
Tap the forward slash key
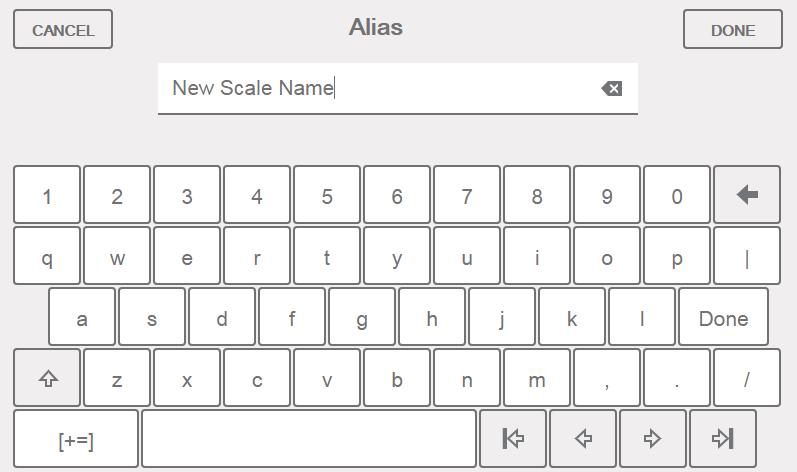(747, 377)
